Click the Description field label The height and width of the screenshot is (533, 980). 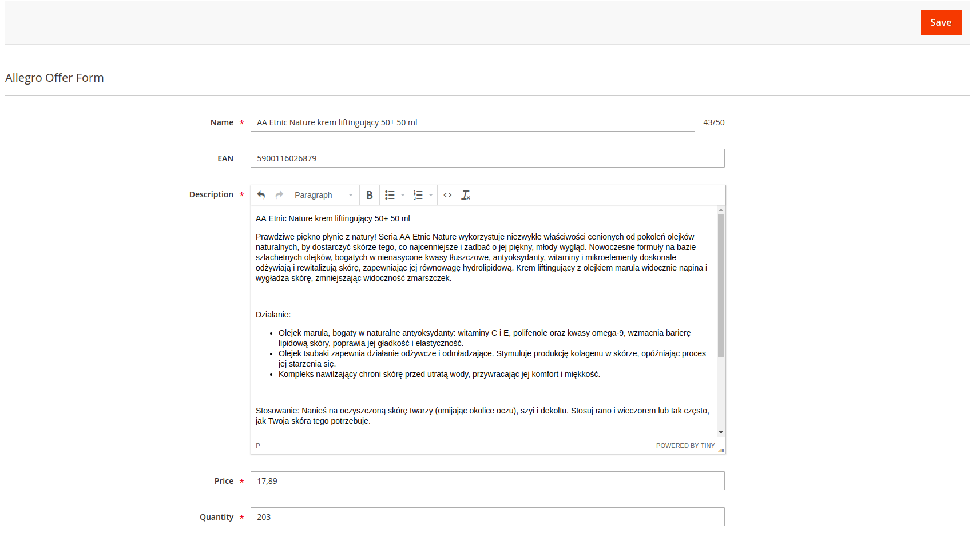click(211, 194)
